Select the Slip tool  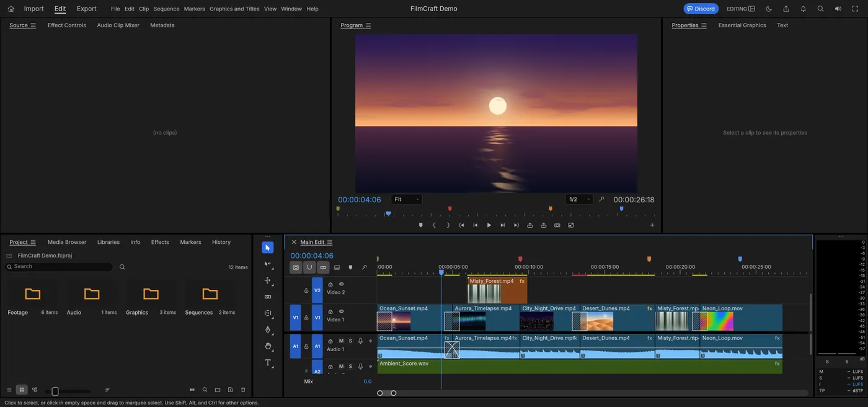coord(268,313)
